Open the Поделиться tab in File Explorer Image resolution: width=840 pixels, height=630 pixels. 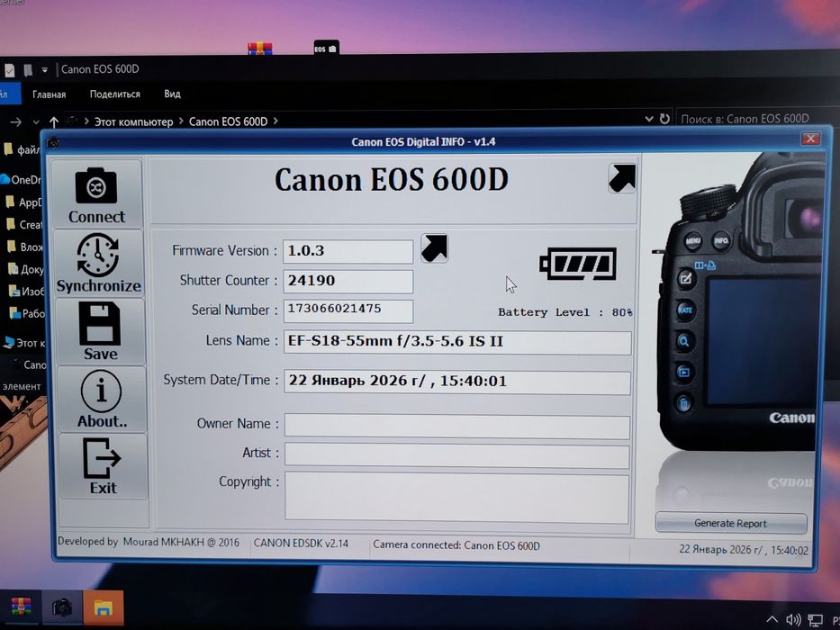pyautogui.click(x=114, y=94)
